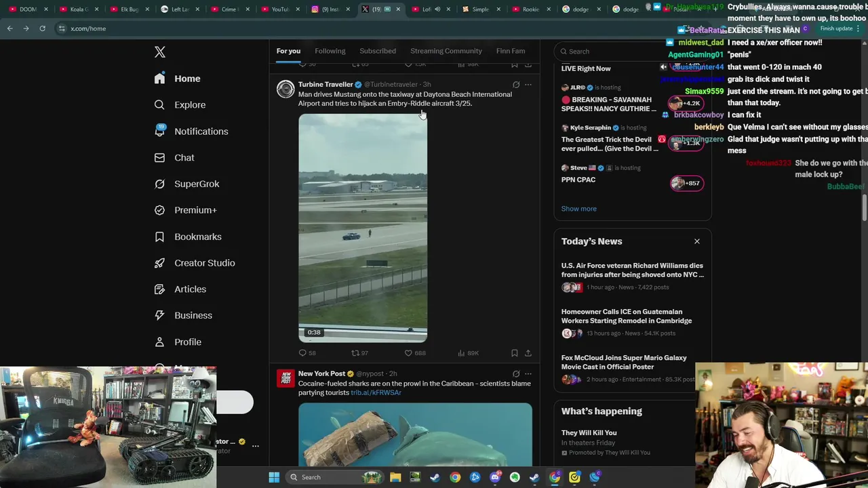
Task: Close the active X browser tab
Action: pos(398,9)
